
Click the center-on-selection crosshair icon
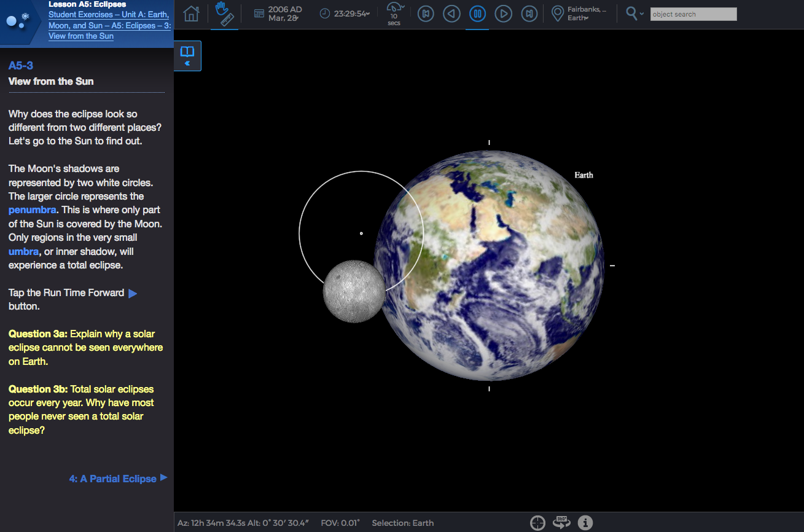pyautogui.click(x=537, y=523)
